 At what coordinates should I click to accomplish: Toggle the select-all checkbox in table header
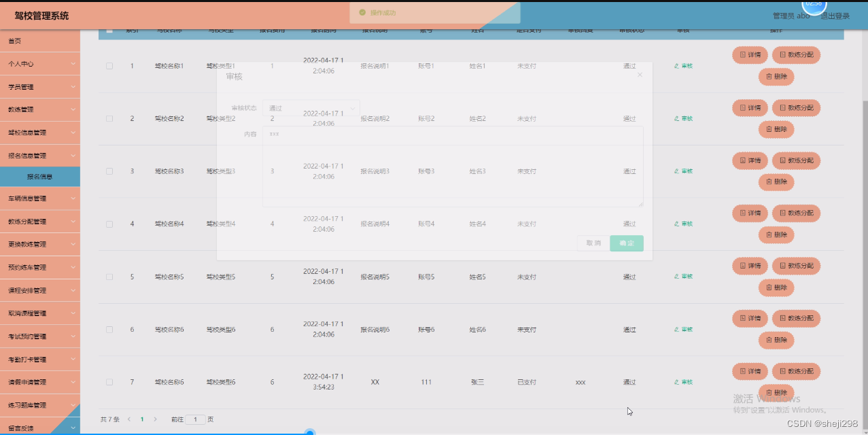109,30
